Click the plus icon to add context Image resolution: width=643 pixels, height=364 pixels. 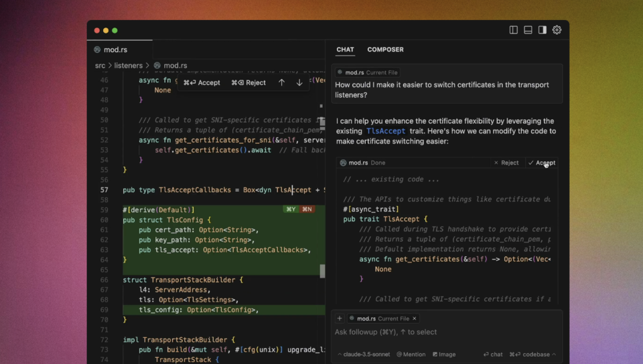click(x=340, y=318)
